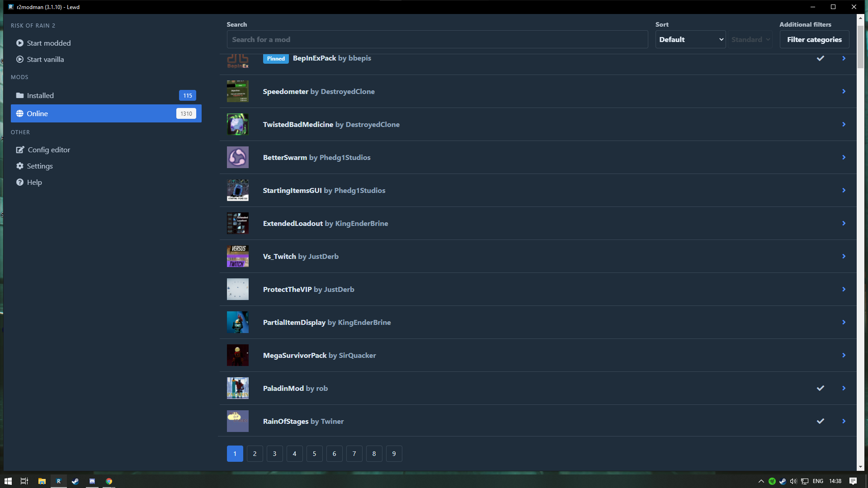Select MegaSurvivorPack by SirQuacker
Viewport: 868px width, 488px height.
(x=319, y=355)
